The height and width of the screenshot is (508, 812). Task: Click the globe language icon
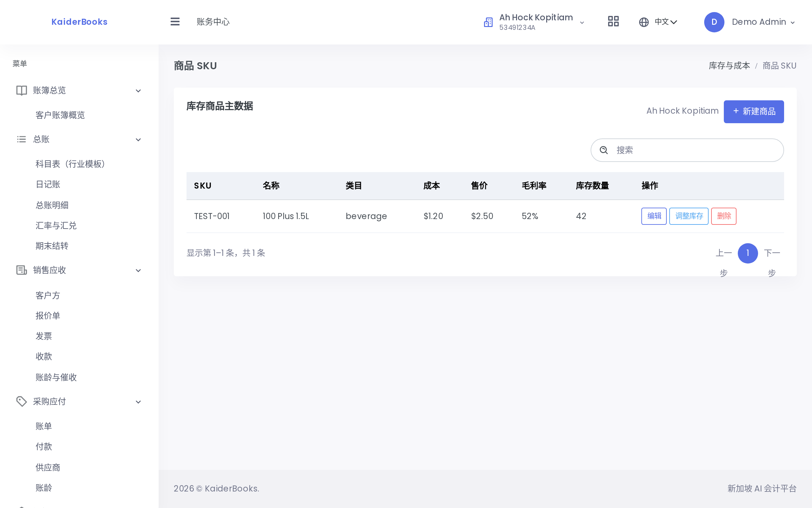click(644, 22)
